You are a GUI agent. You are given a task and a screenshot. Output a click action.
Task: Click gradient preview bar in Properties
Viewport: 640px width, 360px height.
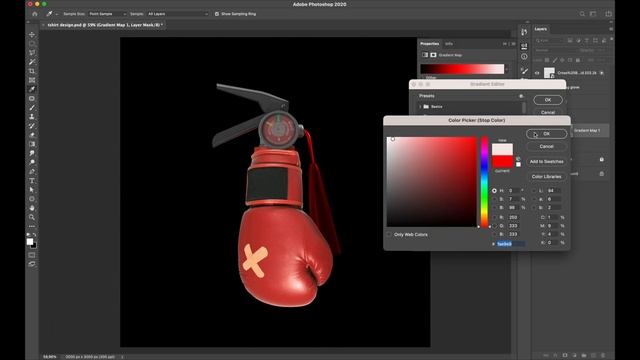[462, 69]
